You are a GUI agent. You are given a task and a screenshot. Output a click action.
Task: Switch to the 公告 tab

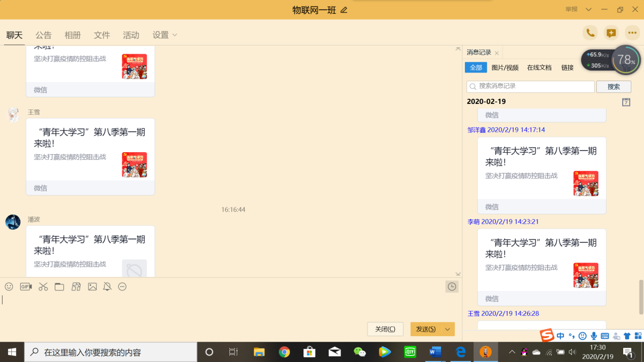tap(44, 35)
